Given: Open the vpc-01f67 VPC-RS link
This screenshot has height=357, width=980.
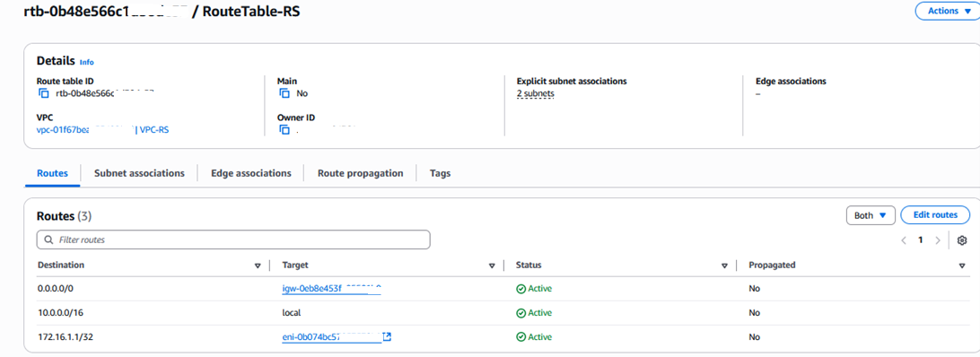Looking at the screenshot, I should tap(103, 130).
